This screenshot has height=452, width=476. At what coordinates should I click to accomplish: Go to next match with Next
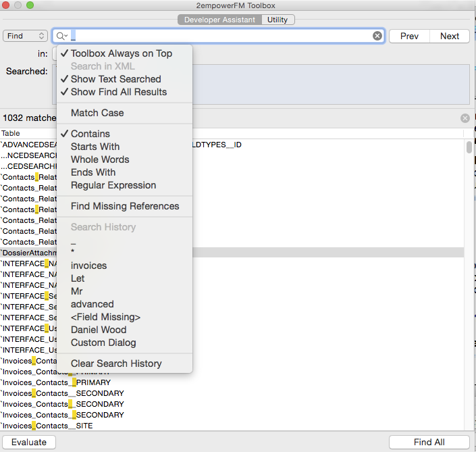[x=450, y=36]
